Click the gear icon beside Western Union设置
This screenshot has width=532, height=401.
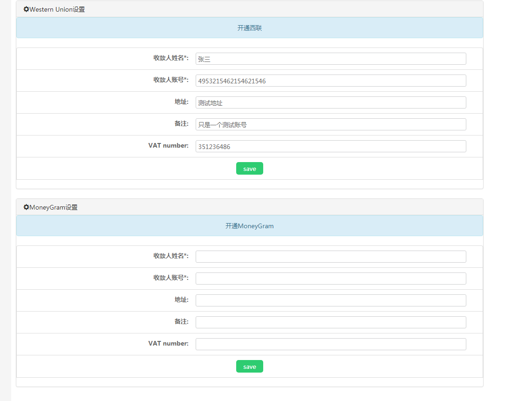[26, 9]
